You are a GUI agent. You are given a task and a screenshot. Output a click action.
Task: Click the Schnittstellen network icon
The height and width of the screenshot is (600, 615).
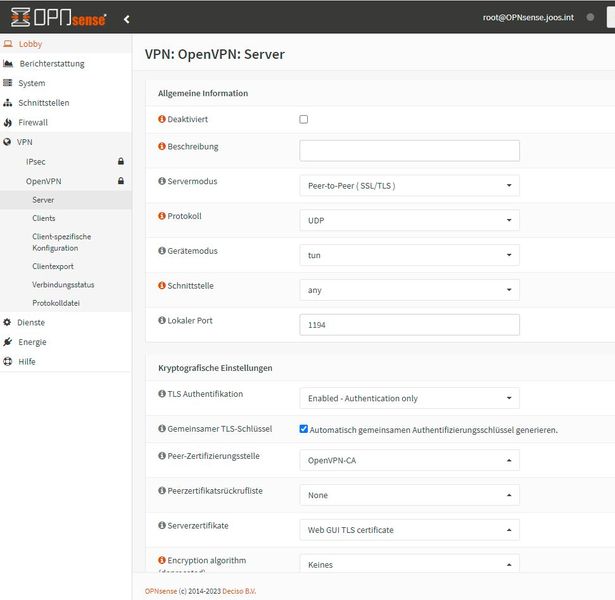coord(7,103)
